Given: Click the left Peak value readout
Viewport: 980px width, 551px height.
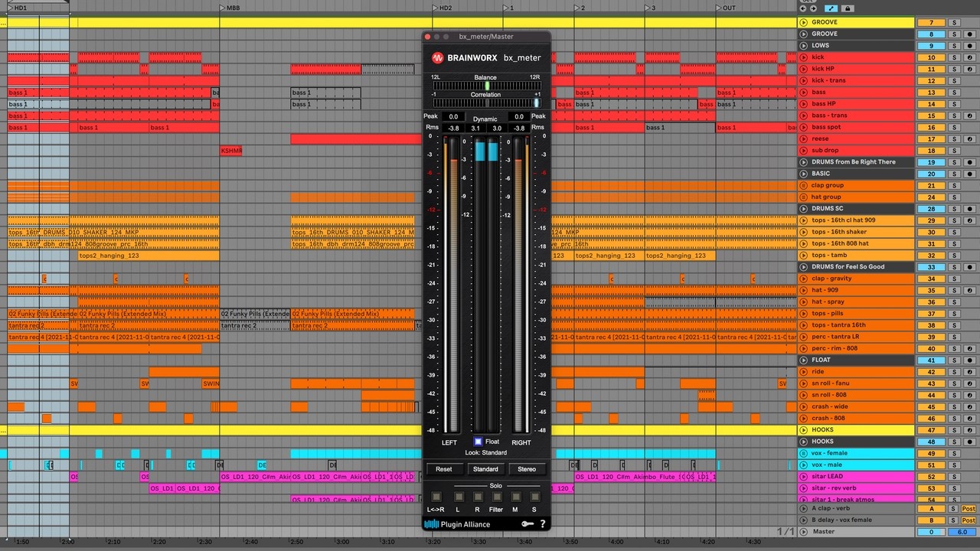Looking at the screenshot, I should pos(453,116).
